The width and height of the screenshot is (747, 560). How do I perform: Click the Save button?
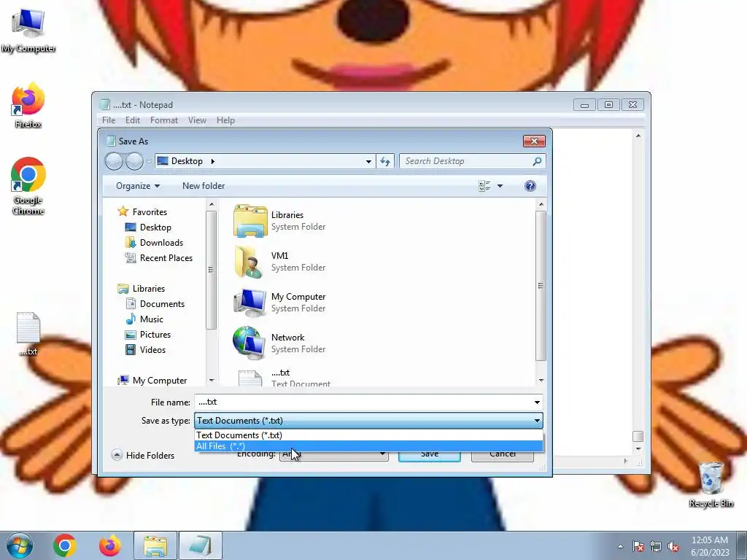click(x=429, y=454)
